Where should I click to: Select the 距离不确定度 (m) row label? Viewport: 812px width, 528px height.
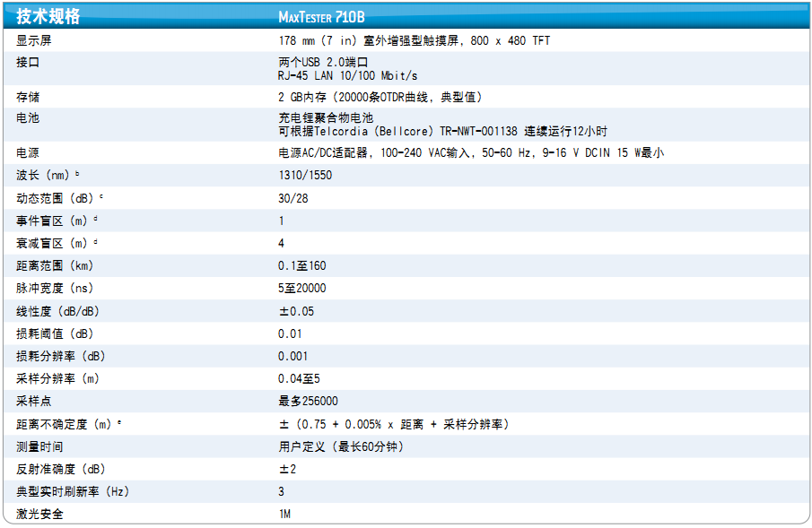69,425
